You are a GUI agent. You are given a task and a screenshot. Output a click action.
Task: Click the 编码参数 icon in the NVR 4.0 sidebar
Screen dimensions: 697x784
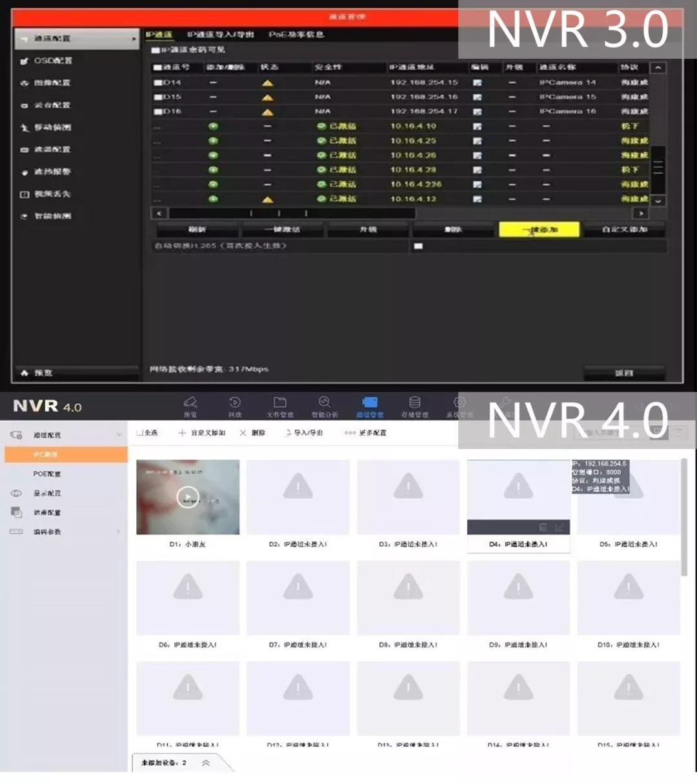click(x=16, y=532)
